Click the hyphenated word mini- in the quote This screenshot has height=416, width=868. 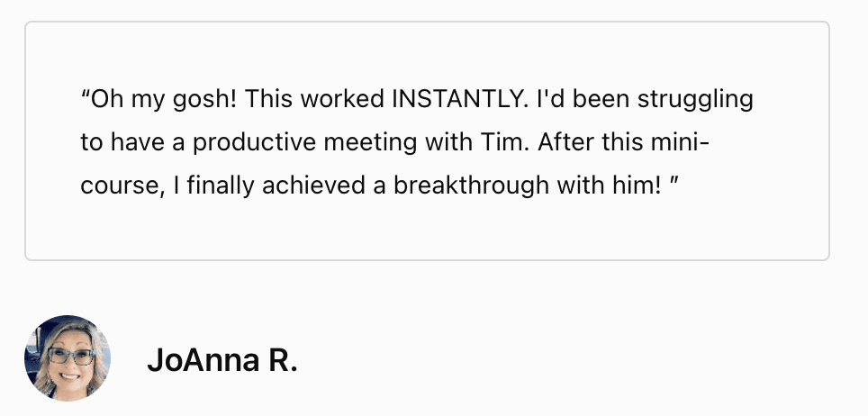681,142
